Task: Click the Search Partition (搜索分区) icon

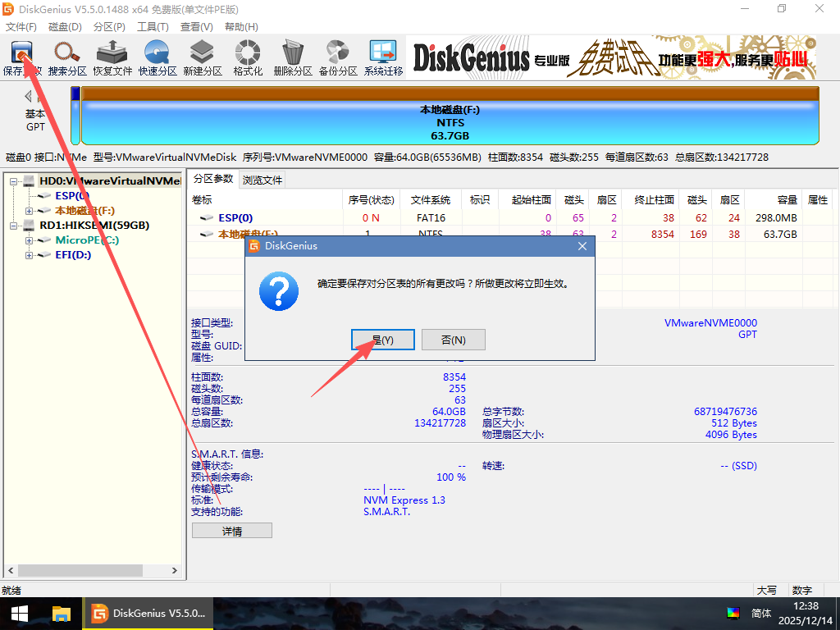Action: click(x=67, y=57)
